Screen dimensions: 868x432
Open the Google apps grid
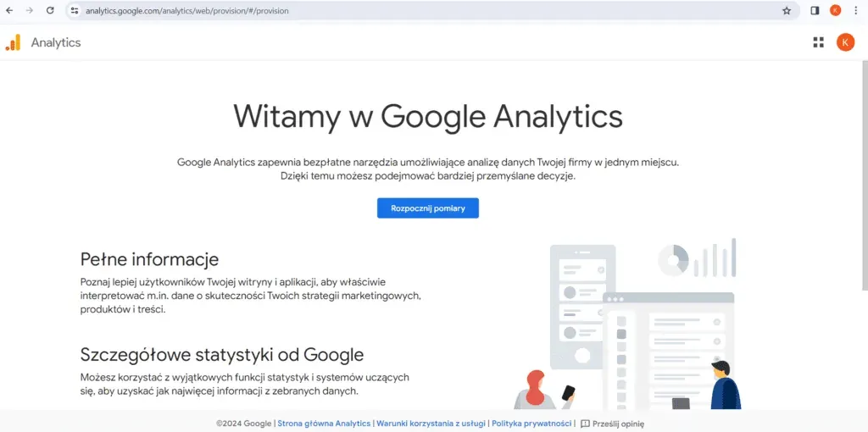point(818,42)
